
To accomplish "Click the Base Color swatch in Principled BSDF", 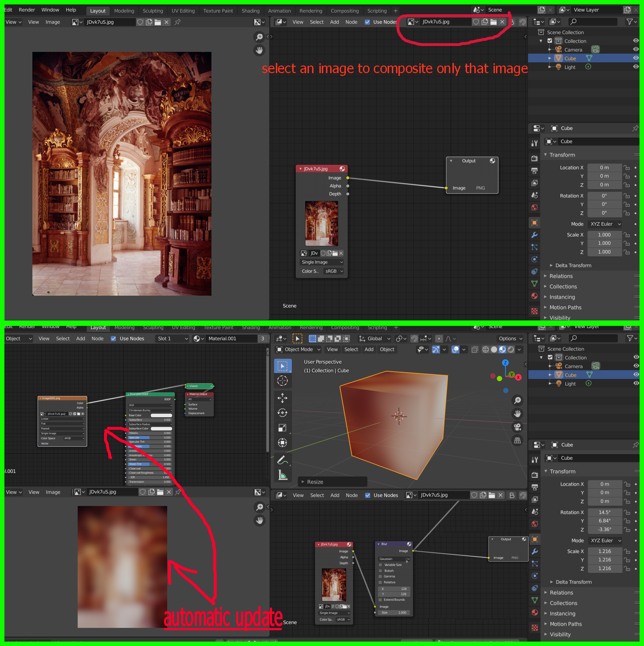I will coord(161,415).
